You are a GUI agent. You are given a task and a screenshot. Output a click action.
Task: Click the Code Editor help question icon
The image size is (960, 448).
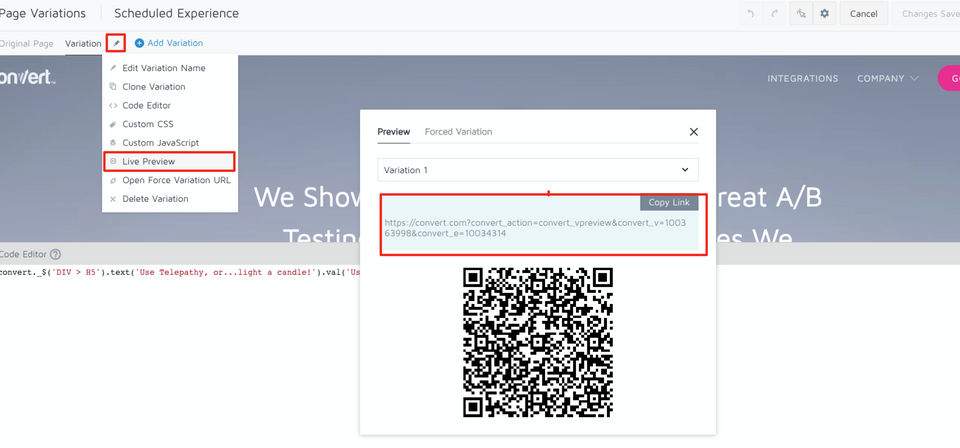click(55, 255)
